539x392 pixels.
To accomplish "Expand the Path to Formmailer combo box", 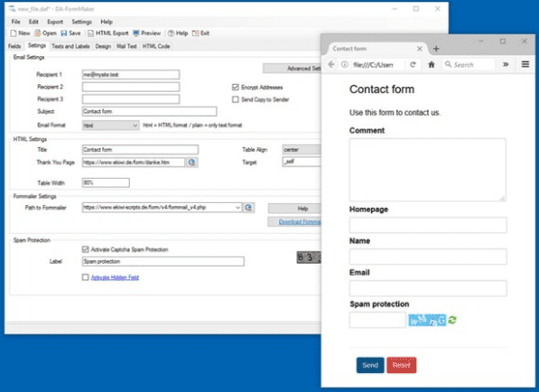I will 237,208.
